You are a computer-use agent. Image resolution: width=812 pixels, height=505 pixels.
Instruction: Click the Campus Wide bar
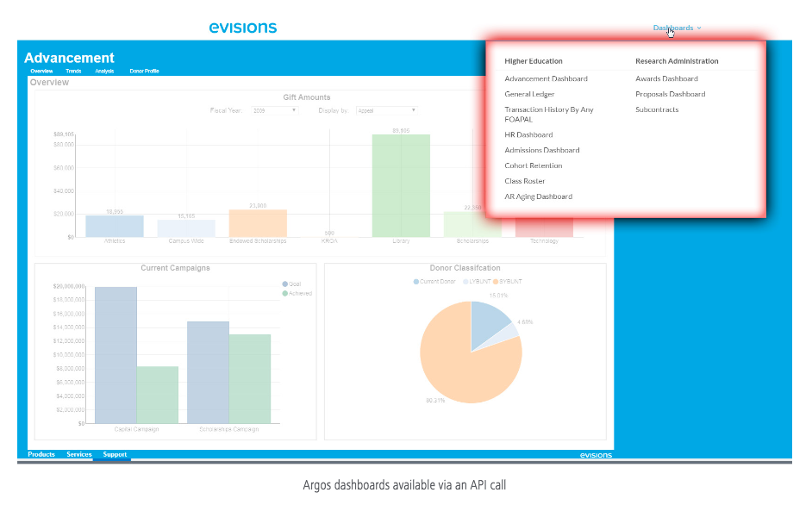[186, 228]
